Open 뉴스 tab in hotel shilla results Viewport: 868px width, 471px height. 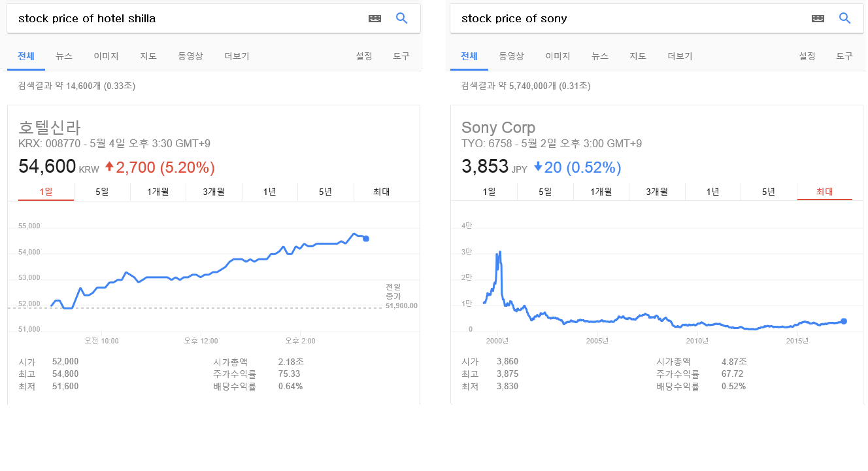[64, 56]
